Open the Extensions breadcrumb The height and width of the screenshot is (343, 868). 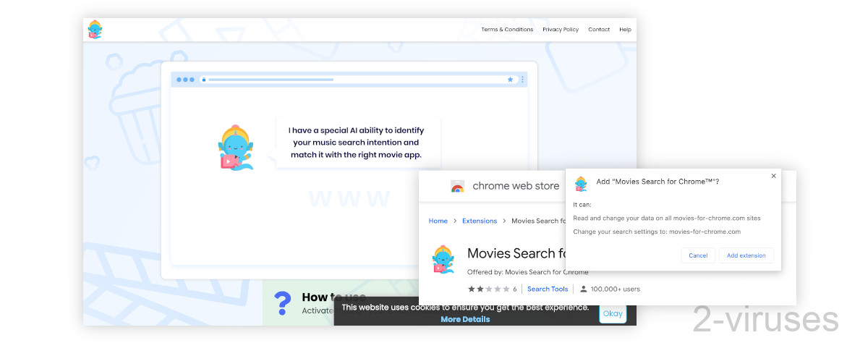click(480, 221)
